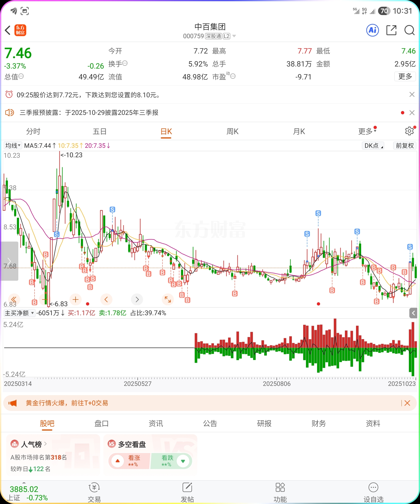Screen dimensions: 420x504
Task: Open the Ai assistant icon
Action: click(x=372, y=30)
